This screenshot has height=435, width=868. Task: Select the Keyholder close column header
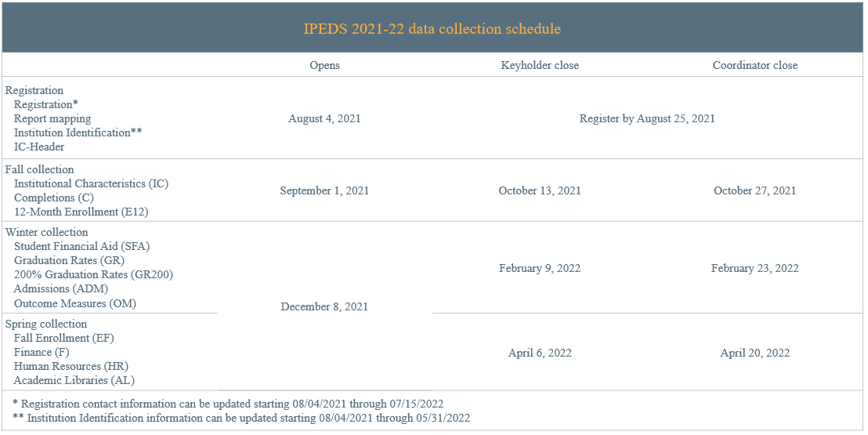click(x=540, y=65)
